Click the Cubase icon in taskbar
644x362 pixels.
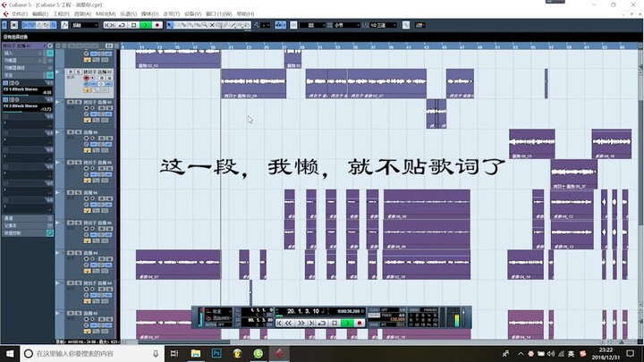point(279,353)
